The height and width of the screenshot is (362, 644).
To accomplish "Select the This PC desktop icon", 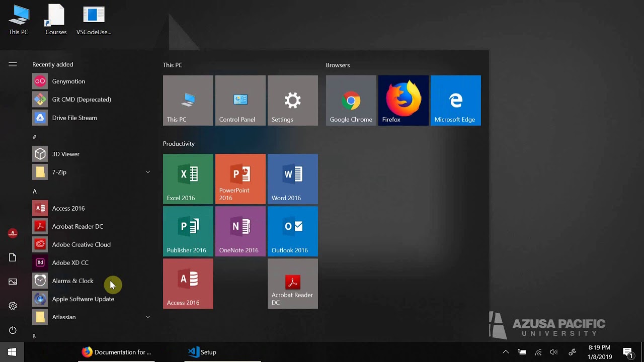I will (x=19, y=20).
